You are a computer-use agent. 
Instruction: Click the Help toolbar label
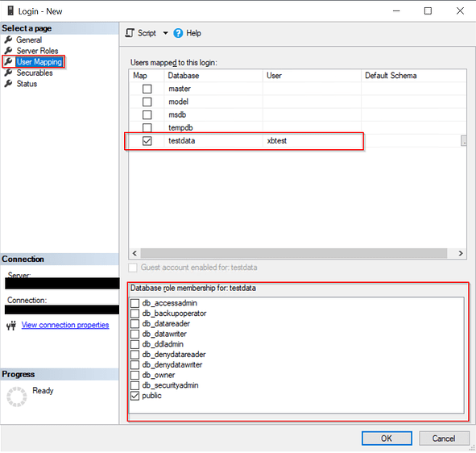pos(193,33)
